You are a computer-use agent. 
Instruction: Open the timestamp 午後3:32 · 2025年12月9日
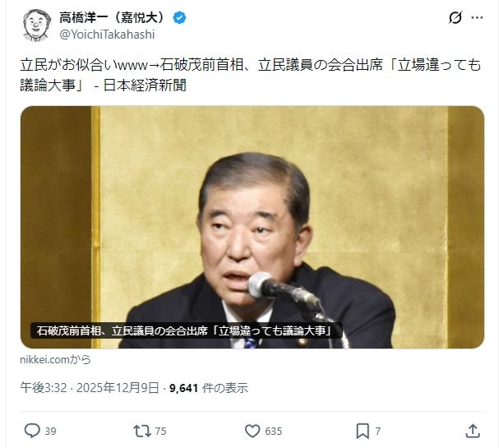(x=90, y=388)
